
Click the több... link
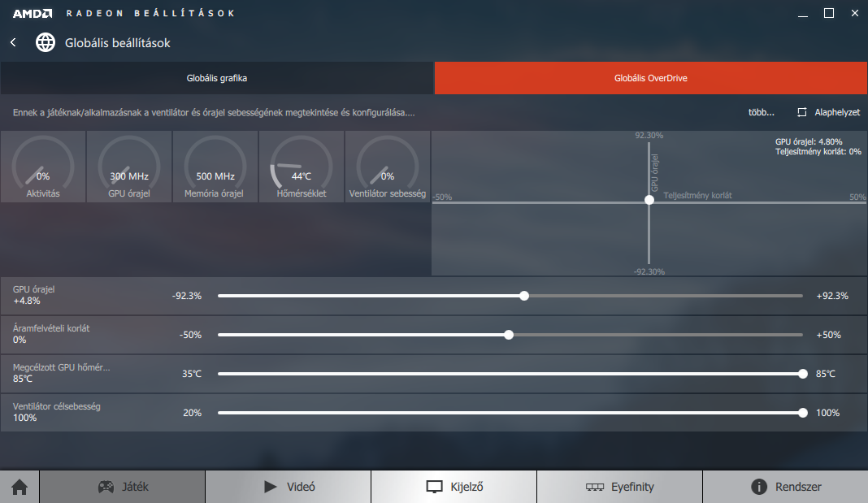(x=762, y=112)
